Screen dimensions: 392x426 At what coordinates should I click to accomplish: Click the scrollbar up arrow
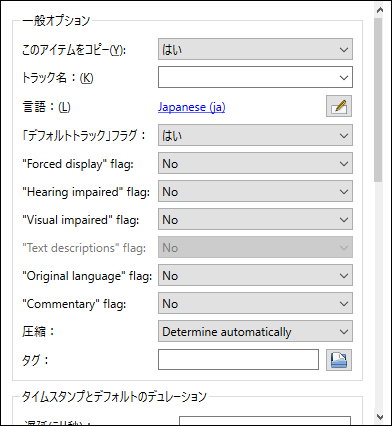coord(379,10)
